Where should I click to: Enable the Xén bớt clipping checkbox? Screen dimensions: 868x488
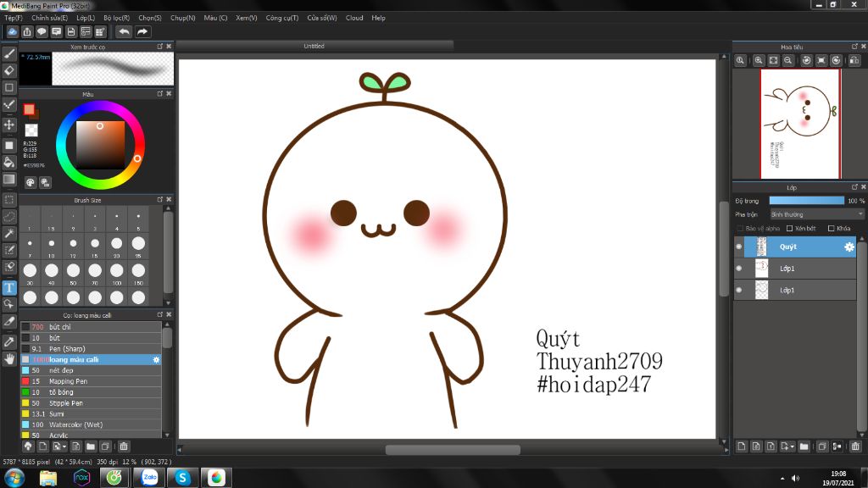790,228
